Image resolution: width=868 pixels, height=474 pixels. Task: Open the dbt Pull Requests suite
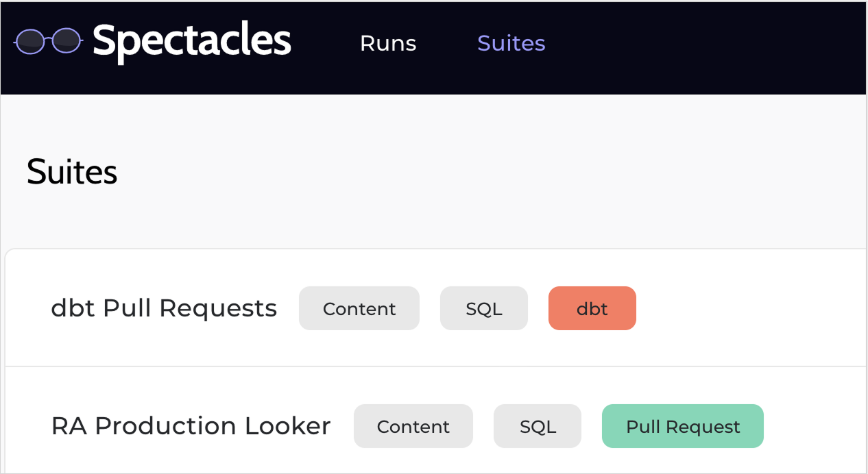[x=164, y=308]
